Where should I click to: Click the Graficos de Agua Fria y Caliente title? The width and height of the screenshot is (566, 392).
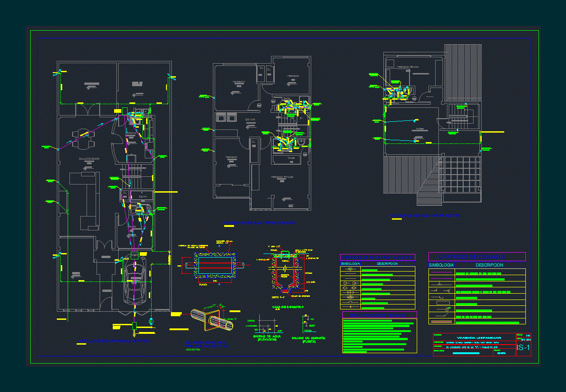[377, 257]
